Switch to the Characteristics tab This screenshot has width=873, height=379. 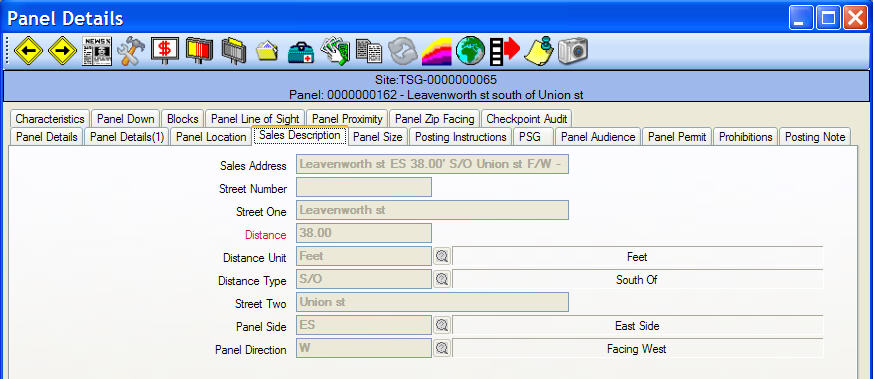pos(50,119)
